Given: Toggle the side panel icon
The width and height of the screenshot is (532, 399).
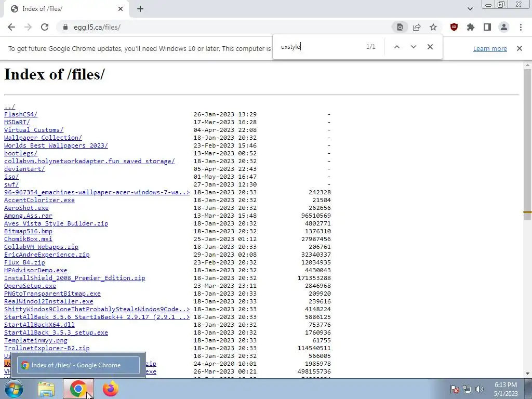Looking at the screenshot, I should [487, 27].
